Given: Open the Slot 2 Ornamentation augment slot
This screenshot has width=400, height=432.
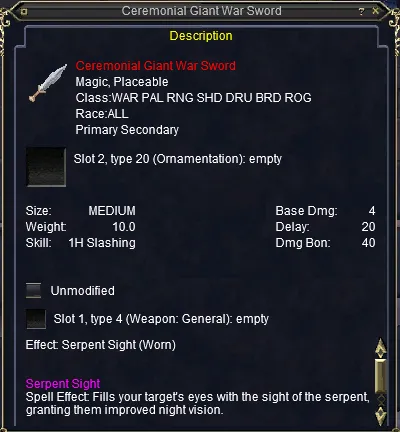Looking at the screenshot, I should coord(46,167).
